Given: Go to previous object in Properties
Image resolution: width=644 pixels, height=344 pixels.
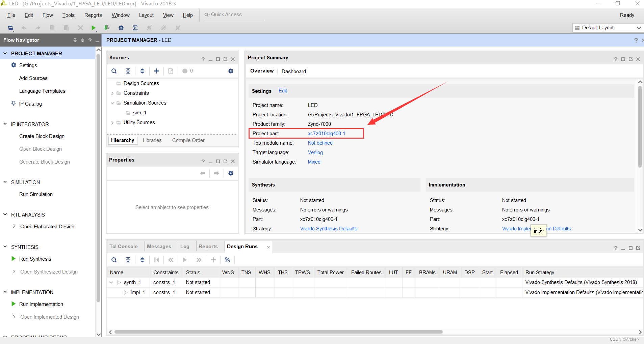Looking at the screenshot, I should tap(203, 173).
